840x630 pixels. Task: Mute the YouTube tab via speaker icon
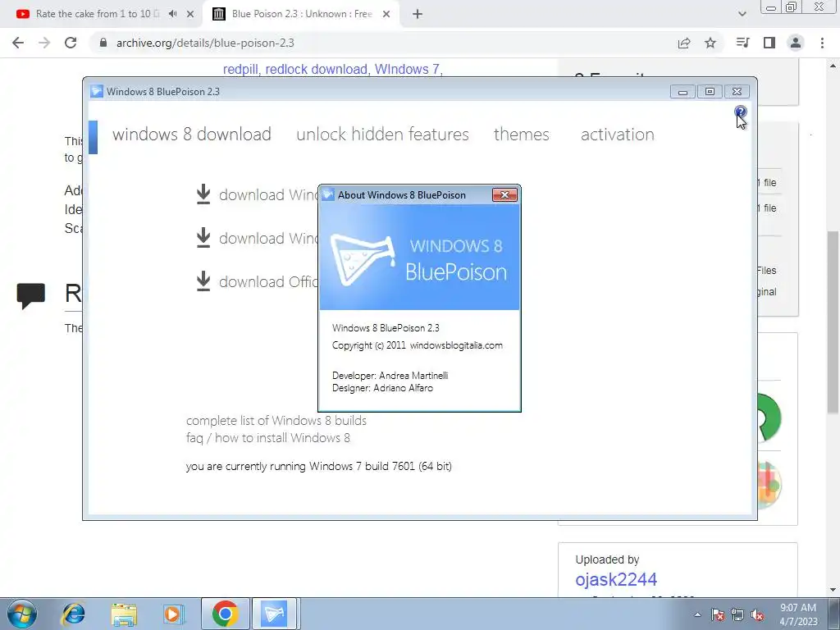click(x=172, y=14)
